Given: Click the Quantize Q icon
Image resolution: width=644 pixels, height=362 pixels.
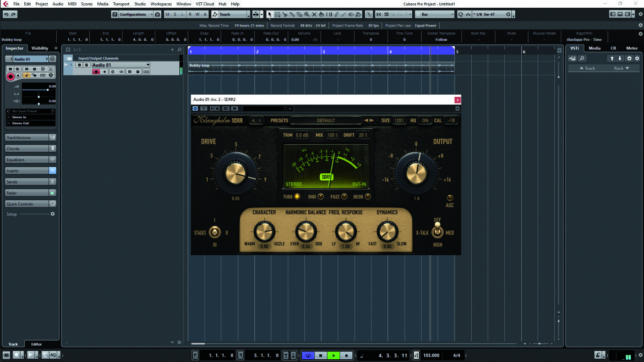Looking at the screenshot, I should coord(460,14).
